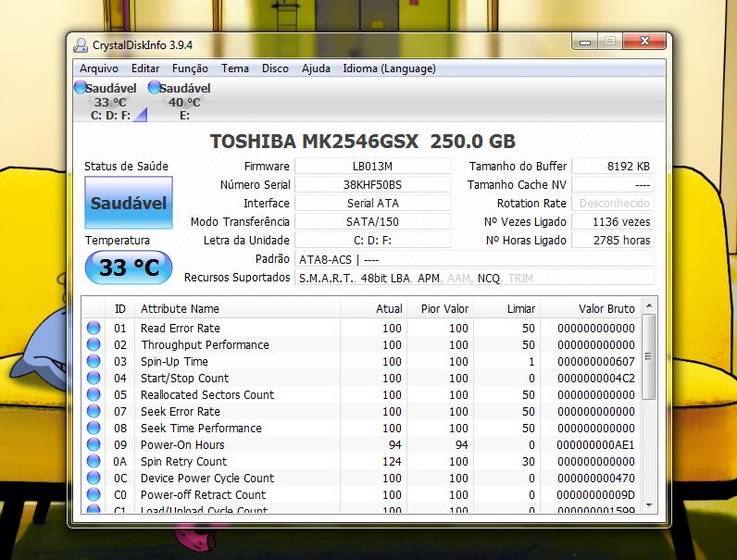This screenshot has width=737, height=560.
Task: Click the Recursos Suportados field
Action: [474, 278]
